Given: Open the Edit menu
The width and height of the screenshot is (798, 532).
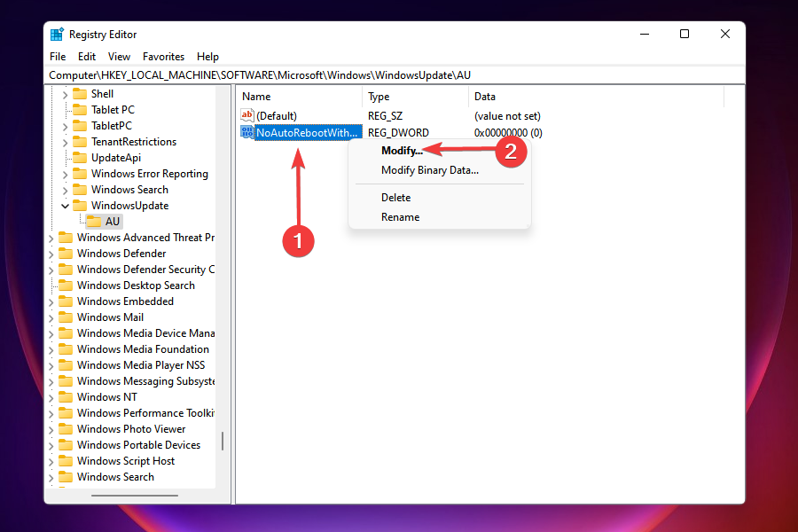Looking at the screenshot, I should click(87, 57).
